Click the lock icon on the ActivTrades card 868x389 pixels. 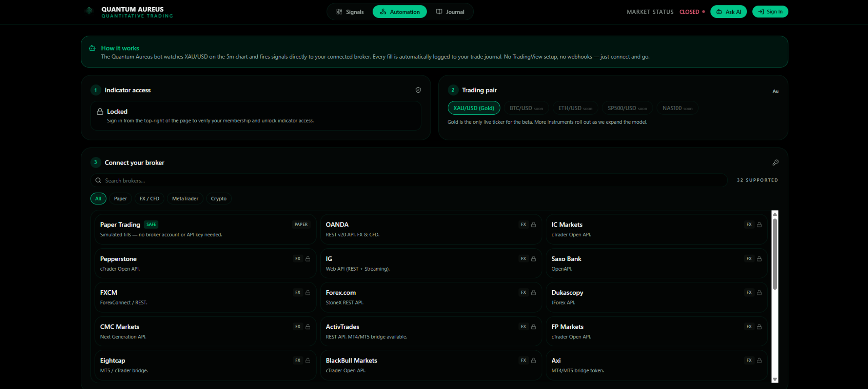click(533, 327)
